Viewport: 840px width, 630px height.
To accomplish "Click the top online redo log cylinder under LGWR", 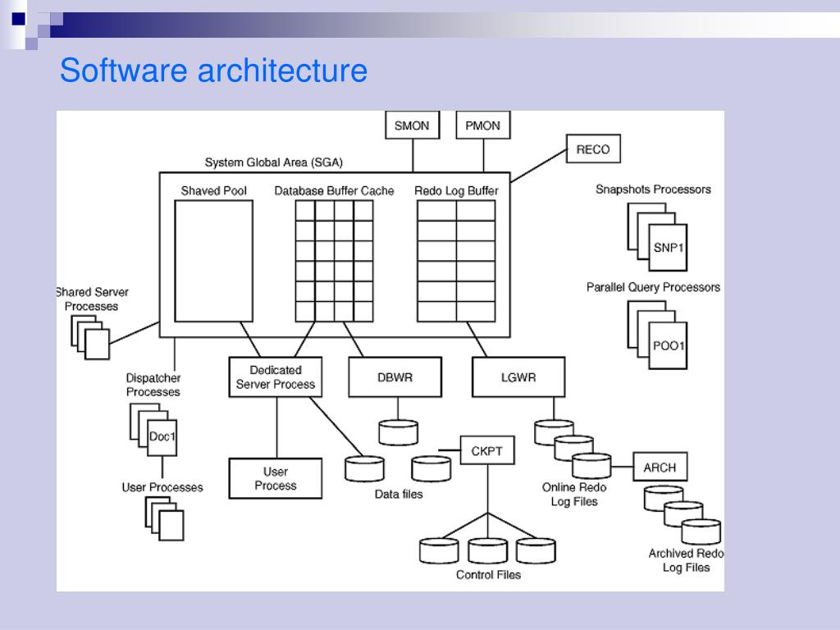I will pos(554,432).
